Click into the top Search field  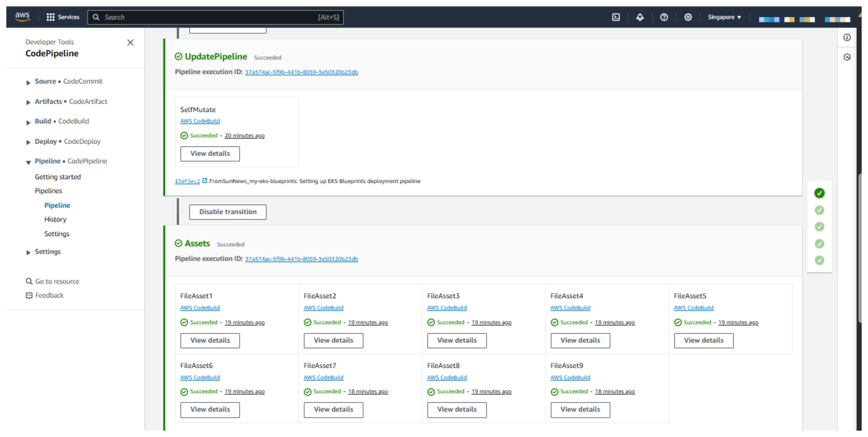coord(216,17)
